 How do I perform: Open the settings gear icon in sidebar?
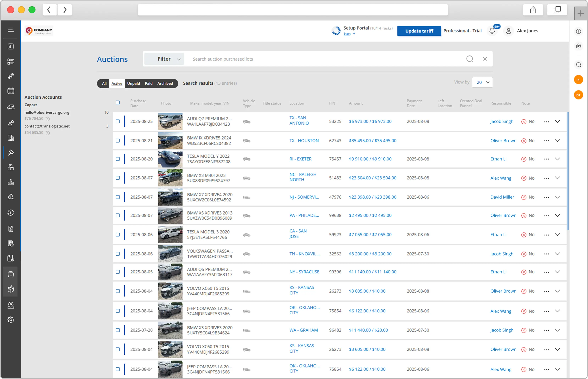[11, 320]
